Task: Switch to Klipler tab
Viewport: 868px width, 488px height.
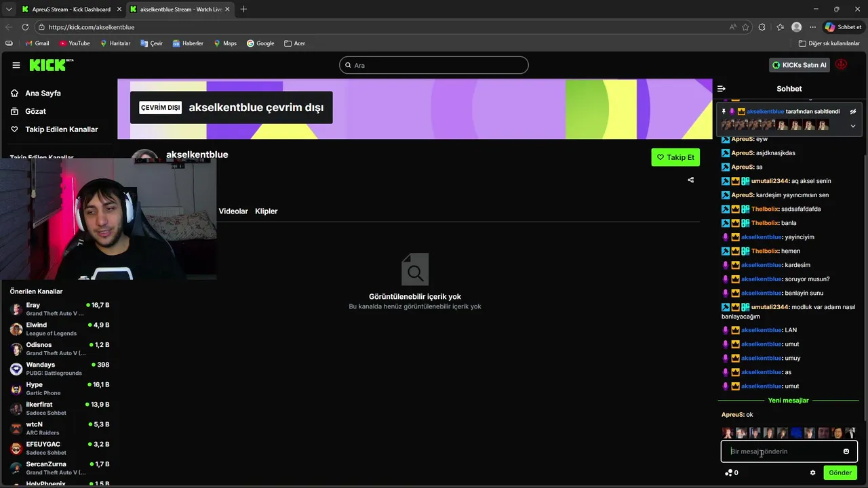Action: pyautogui.click(x=267, y=211)
